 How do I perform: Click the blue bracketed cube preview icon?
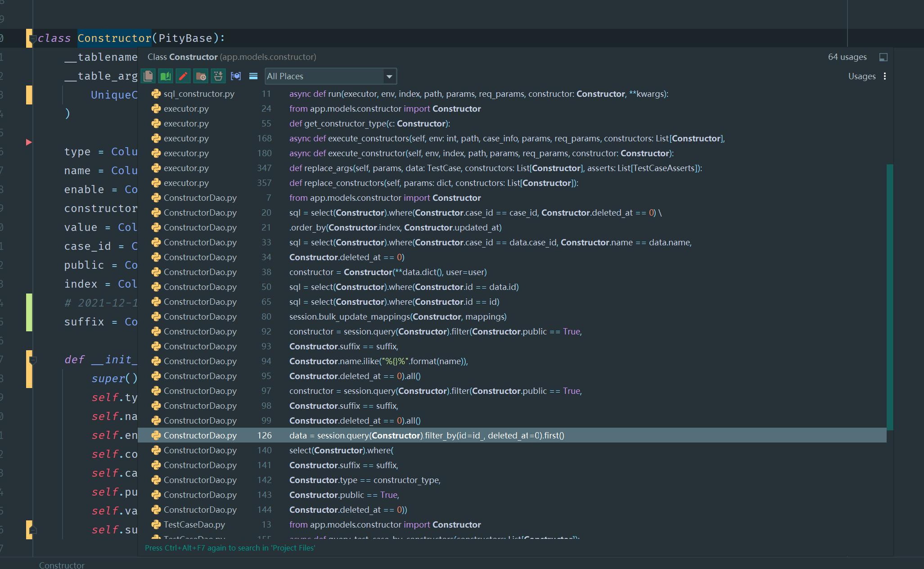click(236, 76)
